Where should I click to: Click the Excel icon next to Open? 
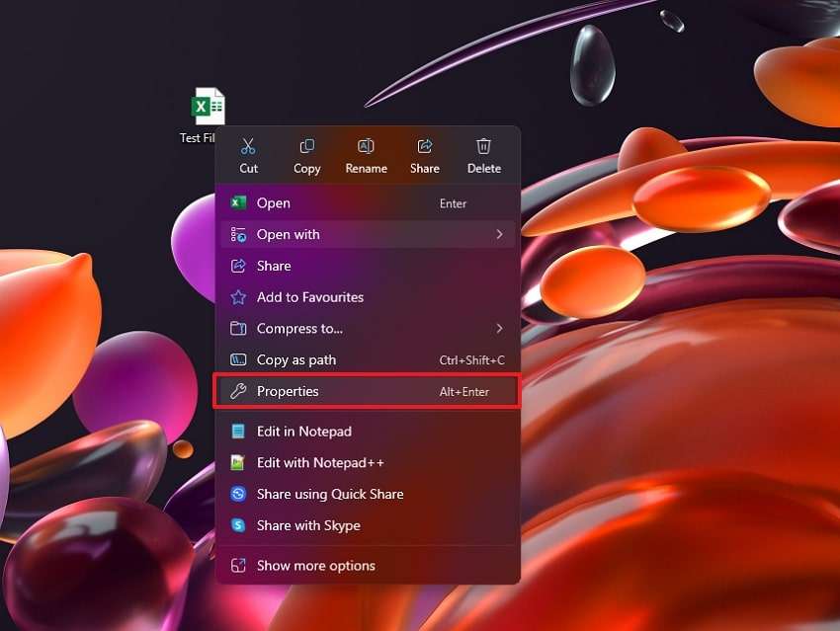click(238, 202)
